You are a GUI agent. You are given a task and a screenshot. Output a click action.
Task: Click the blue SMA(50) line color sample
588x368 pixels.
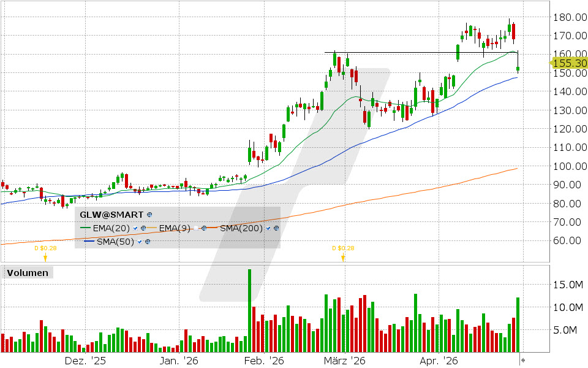(x=88, y=242)
